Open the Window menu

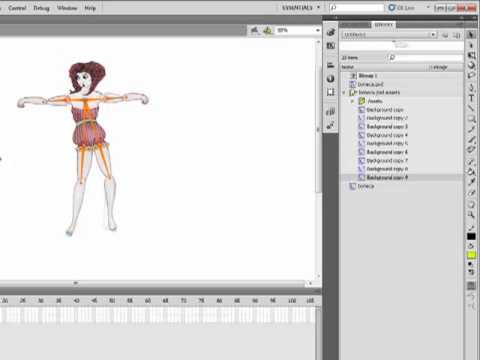tap(67, 8)
